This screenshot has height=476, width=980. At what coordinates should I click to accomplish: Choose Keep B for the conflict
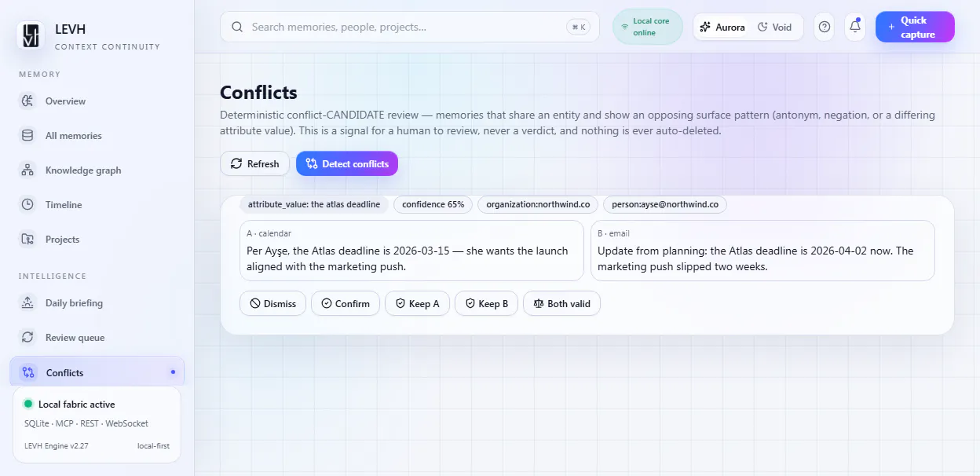(486, 303)
